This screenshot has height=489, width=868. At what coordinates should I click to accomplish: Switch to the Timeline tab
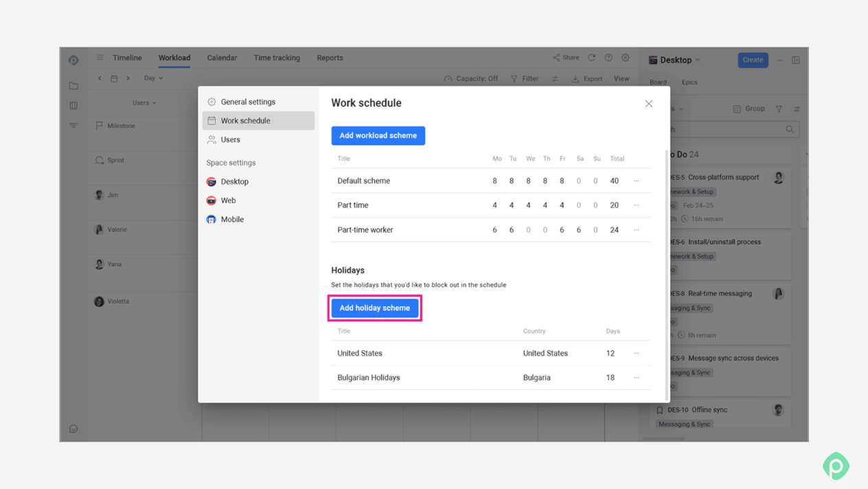[x=127, y=58]
